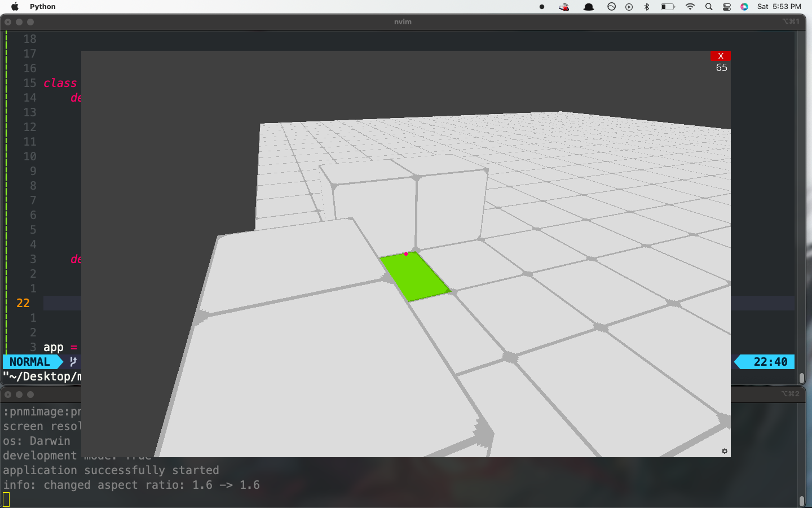Click the recording dot in the menu bar

[x=542, y=7]
